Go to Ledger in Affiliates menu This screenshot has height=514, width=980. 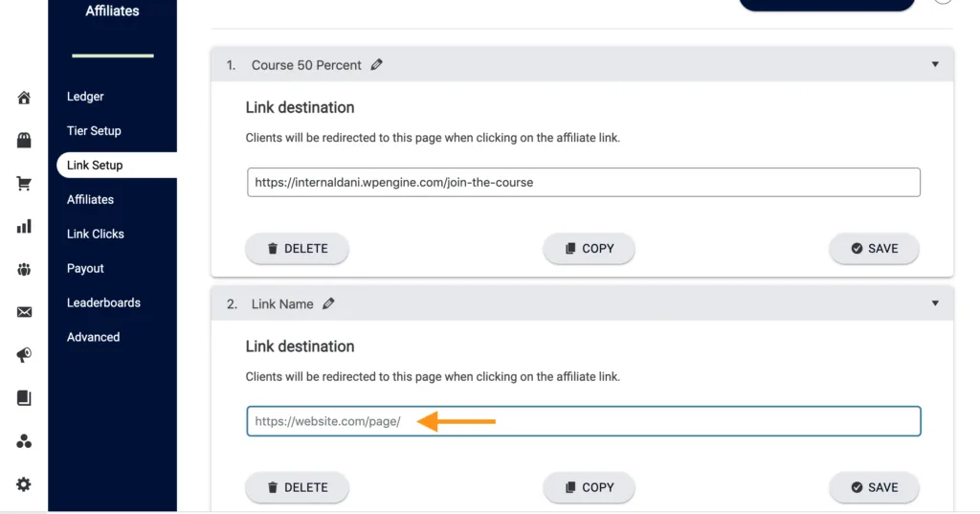(85, 97)
